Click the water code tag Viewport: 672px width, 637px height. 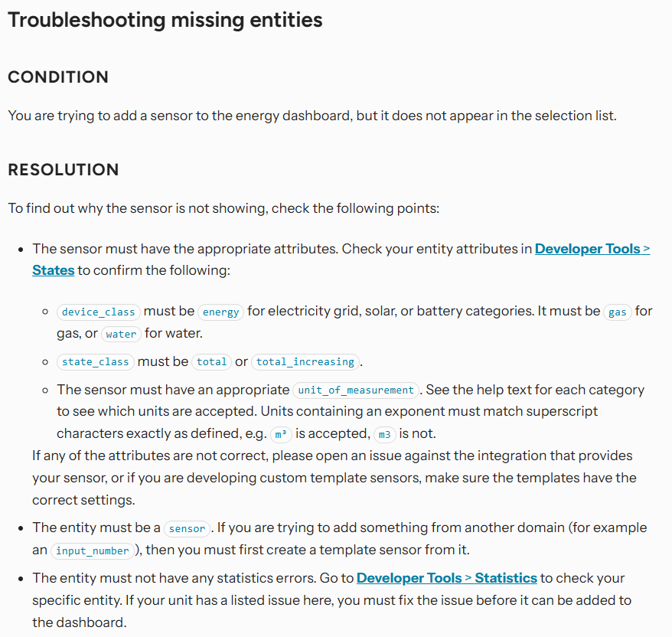[121, 334]
